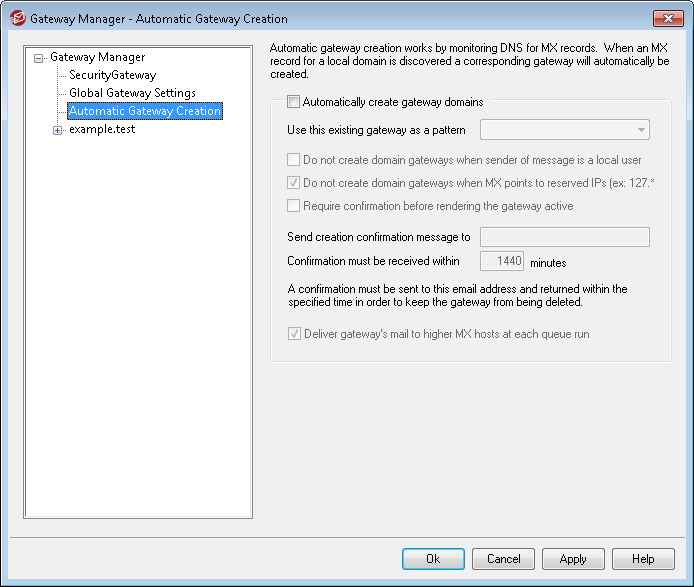
Task: Click the confirmation message email address field
Action: (565, 237)
